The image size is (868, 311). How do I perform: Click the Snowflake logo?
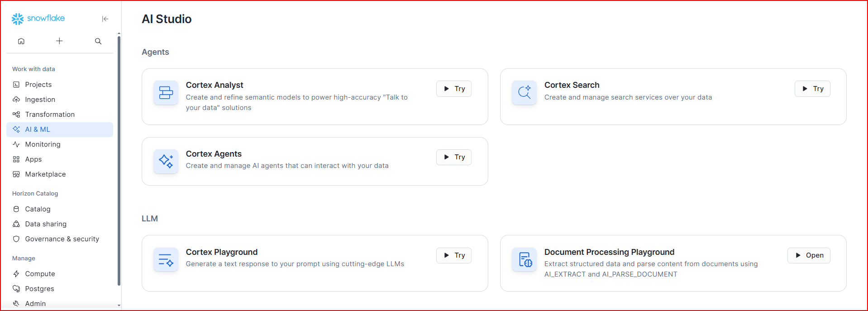pyautogui.click(x=38, y=19)
